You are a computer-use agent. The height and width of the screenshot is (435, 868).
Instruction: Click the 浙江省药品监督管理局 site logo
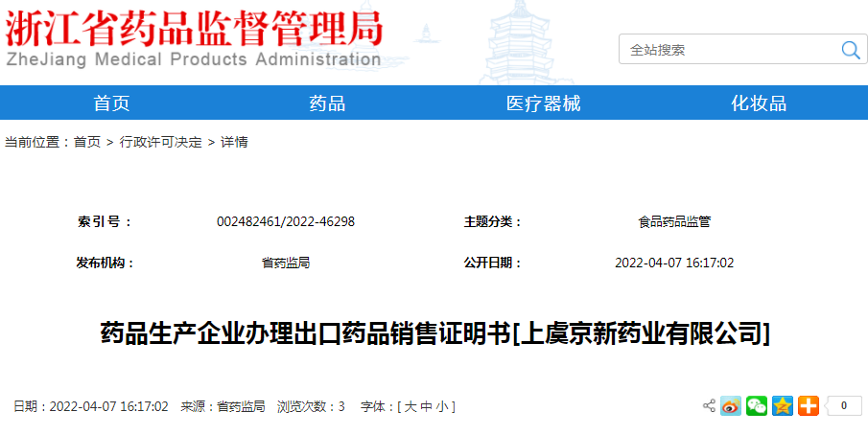click(x=194, y=37)
